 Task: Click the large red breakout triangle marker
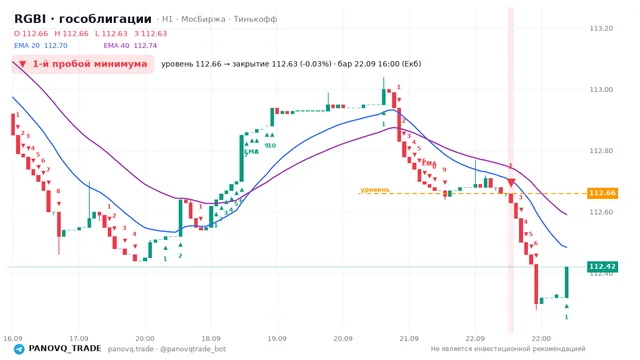click(x=511, y=182)
